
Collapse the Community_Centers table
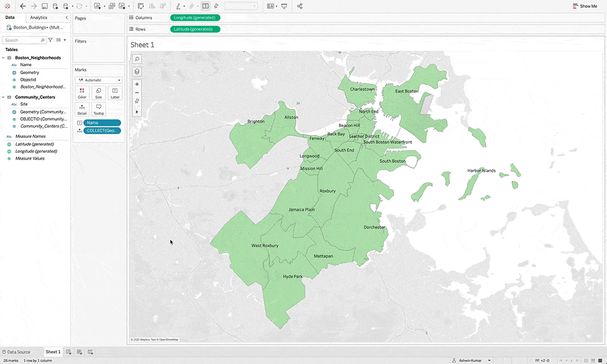3,97
